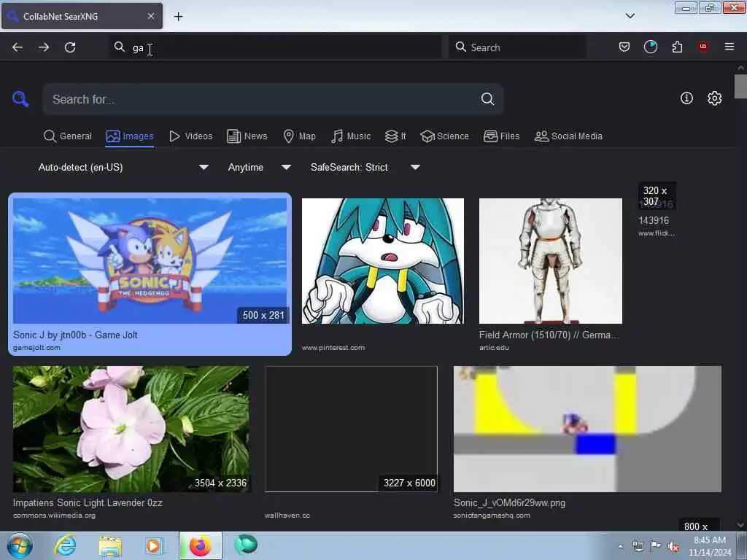Viewport: 747px width, 560px height.
Task: Open the Firefox extensions puzzle icon
Action: click(x=677, y=47)
